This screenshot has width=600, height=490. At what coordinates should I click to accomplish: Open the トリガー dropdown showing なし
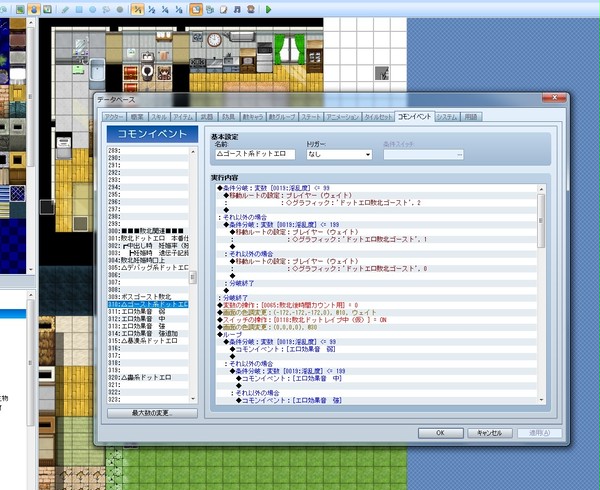tap(339, 155)
